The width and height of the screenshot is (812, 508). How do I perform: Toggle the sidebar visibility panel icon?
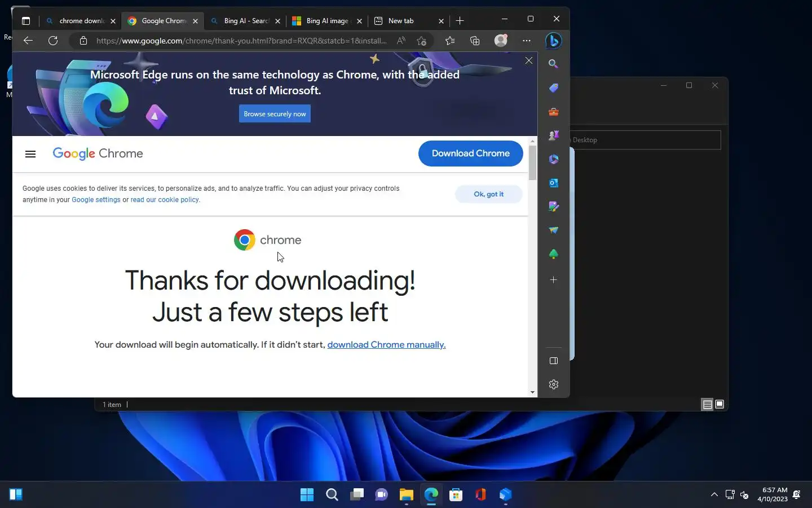click(554, 361)
